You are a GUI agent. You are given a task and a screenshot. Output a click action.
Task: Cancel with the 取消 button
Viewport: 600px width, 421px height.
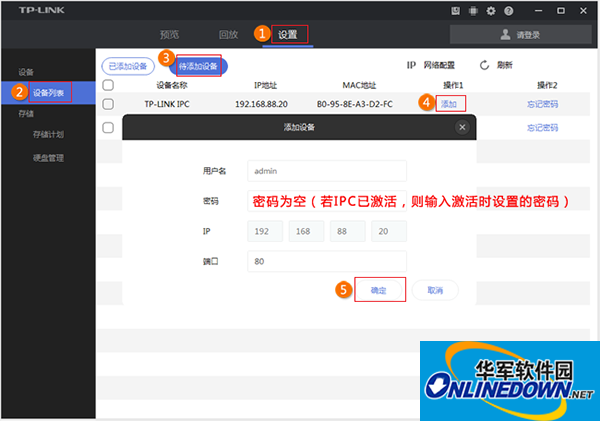435,290
